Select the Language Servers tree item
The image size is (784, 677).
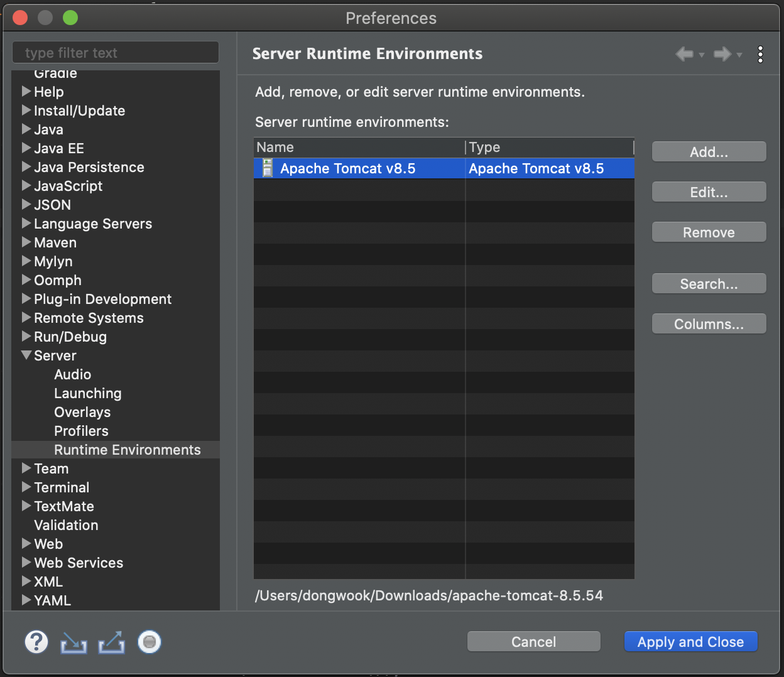[x=93, y=224]
